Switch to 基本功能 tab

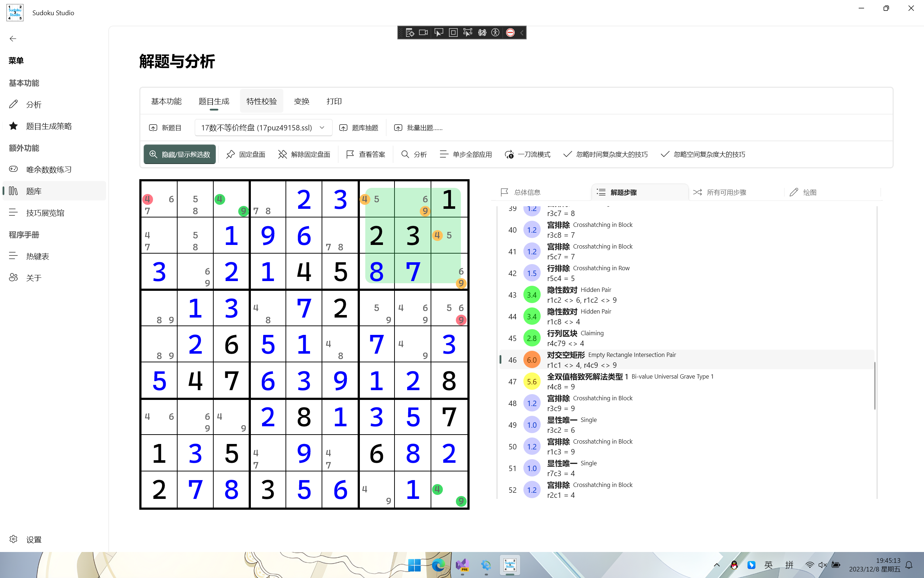(x=166, y=101)
